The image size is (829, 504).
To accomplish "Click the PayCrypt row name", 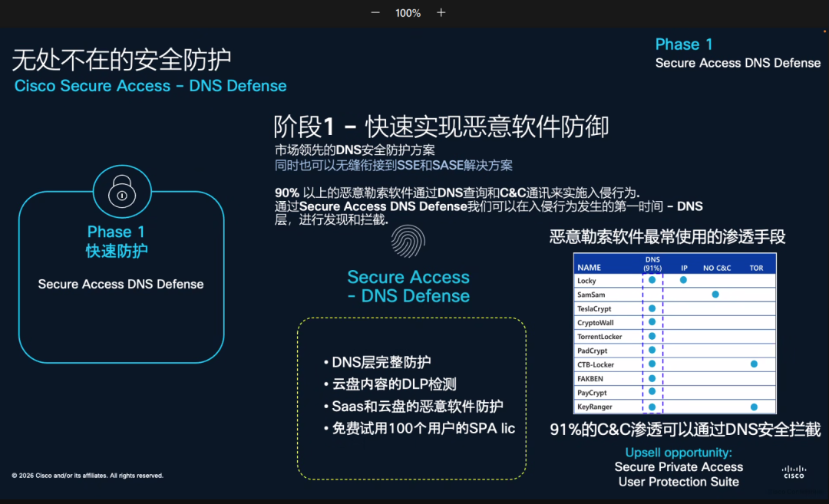I will [592, 393].
